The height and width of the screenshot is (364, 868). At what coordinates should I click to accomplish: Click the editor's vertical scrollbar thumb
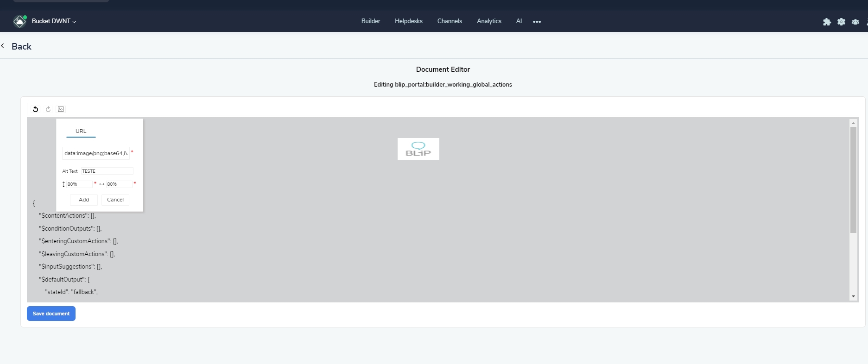pos(853,180)
